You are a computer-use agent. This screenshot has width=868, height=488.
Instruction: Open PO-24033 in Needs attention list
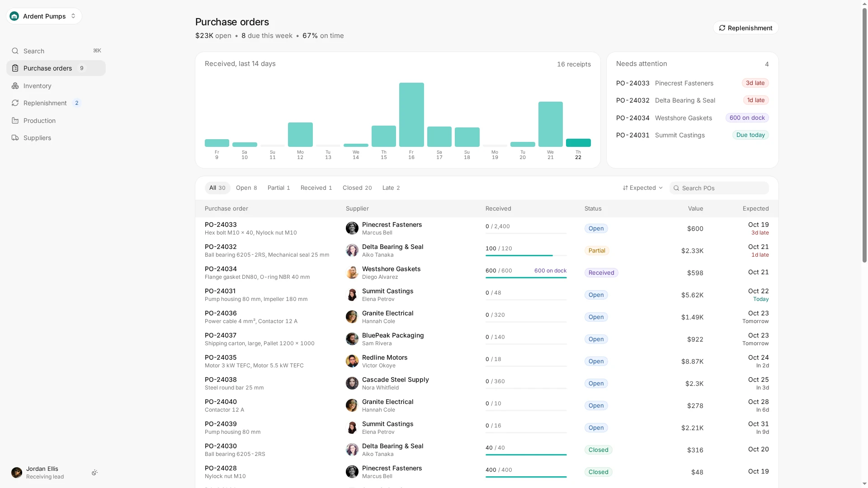coord(692,83)
